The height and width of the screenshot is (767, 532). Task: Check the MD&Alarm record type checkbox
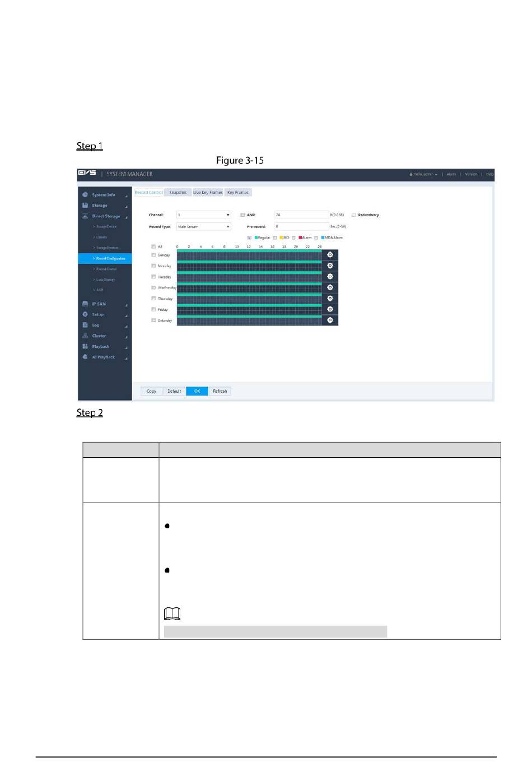[x=316, y=238]
